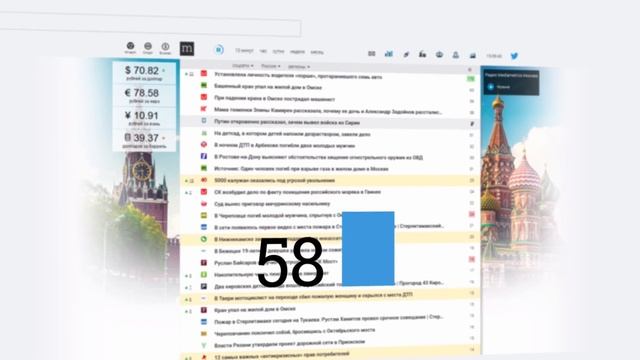Open the first filter dropdown above the news list
The width and height of the screenshot is (640, 360).
click(243, 65)
